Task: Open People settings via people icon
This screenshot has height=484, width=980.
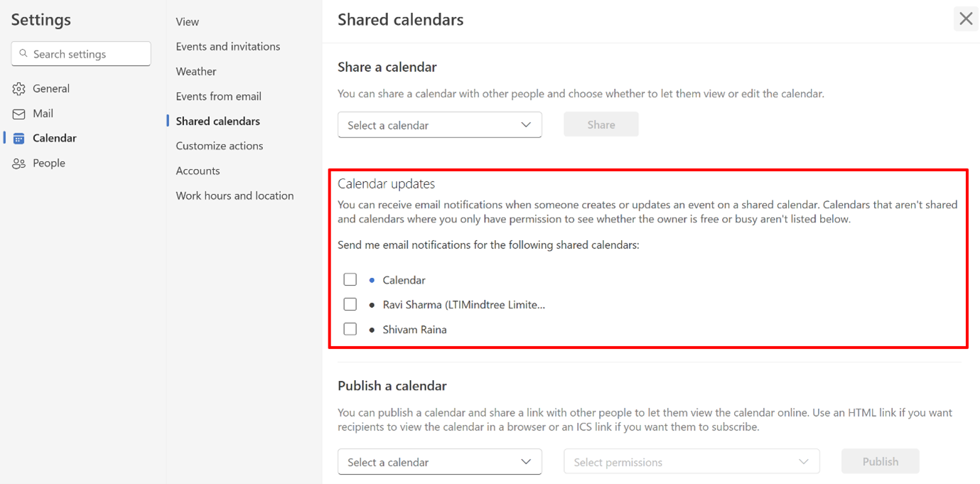Action: [18, 163]
